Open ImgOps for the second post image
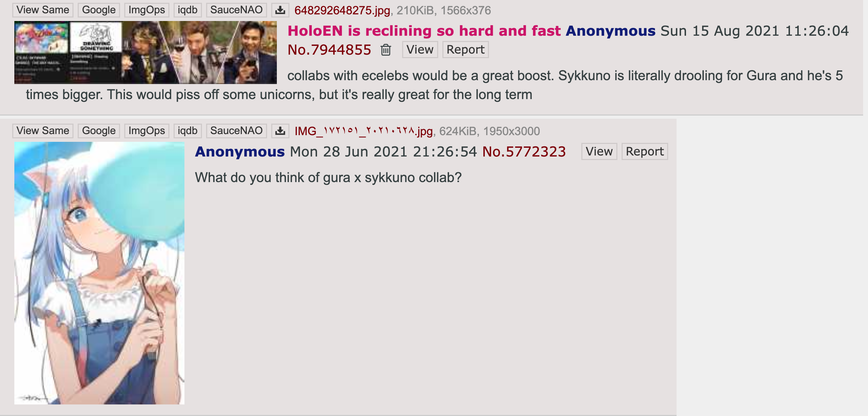This screenshot has width=868, height=416. [x=147, y=131]
